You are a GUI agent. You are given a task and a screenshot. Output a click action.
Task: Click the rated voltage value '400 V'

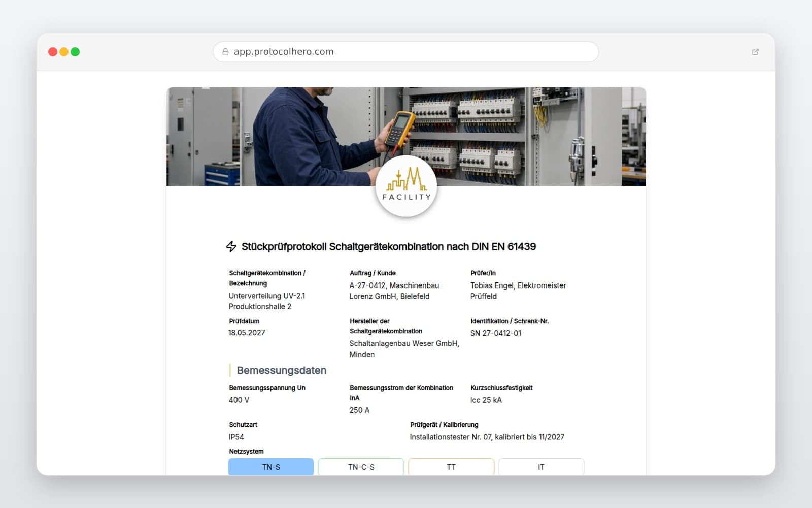(x=239, y=400)
